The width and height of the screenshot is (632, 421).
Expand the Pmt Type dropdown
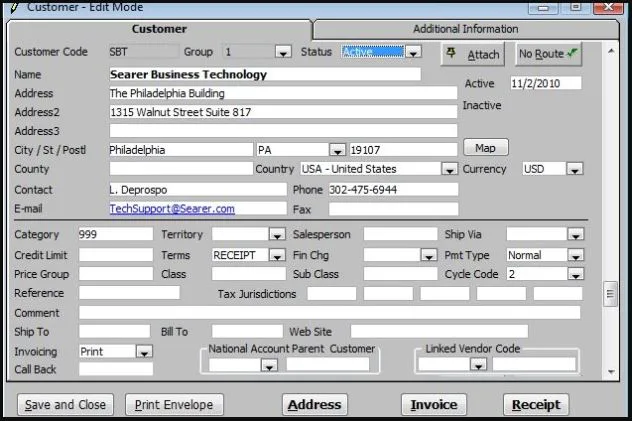tap(576, 255)
